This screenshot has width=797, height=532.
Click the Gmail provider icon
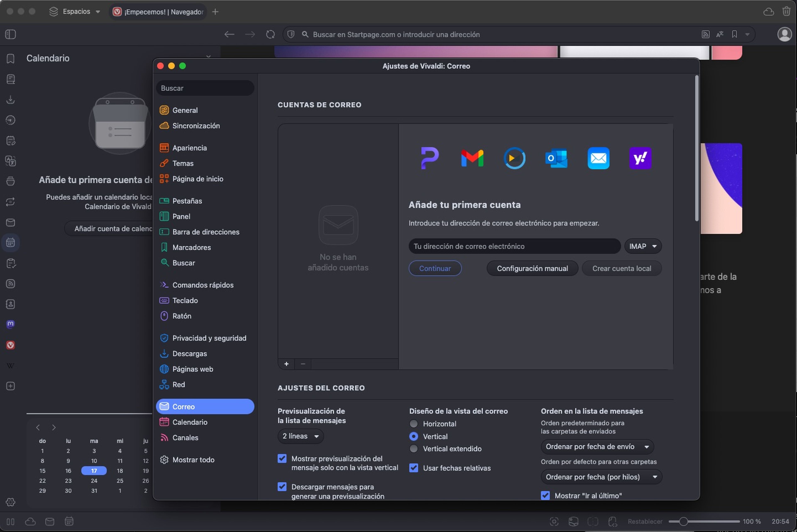pyautogui.click(x=472, y=158)
